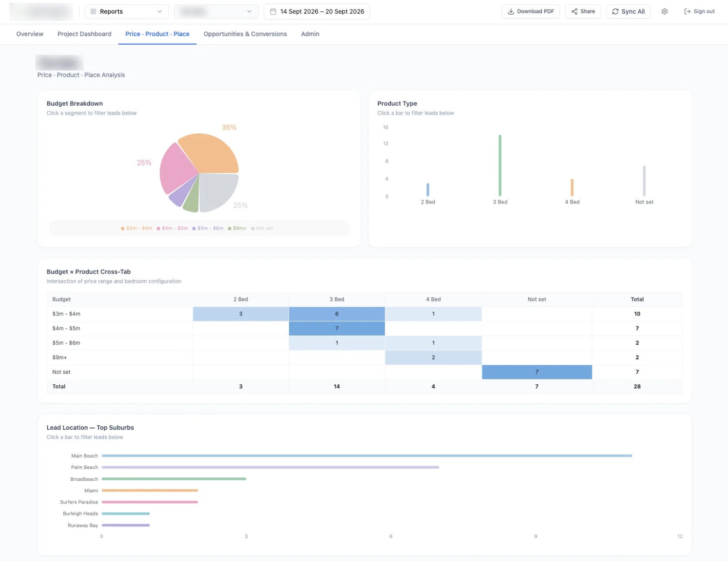Click the Share button
728x561 pixels.
[583, 11]
